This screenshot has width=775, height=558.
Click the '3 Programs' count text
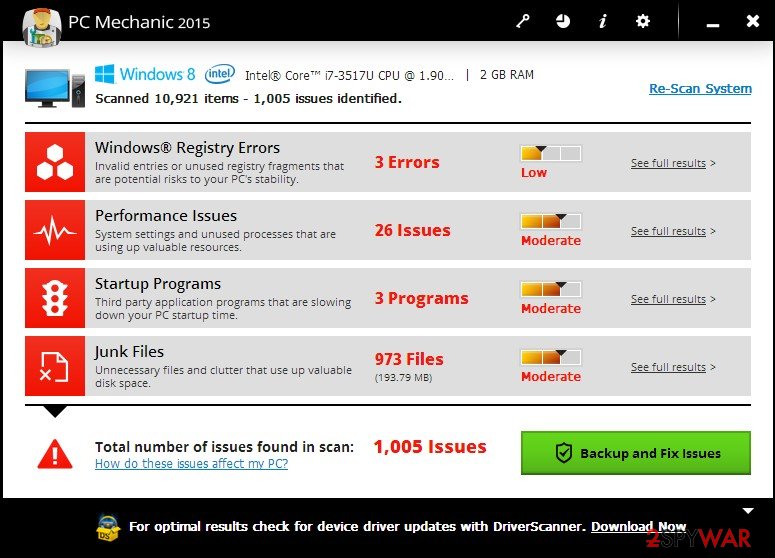(421, 299)
